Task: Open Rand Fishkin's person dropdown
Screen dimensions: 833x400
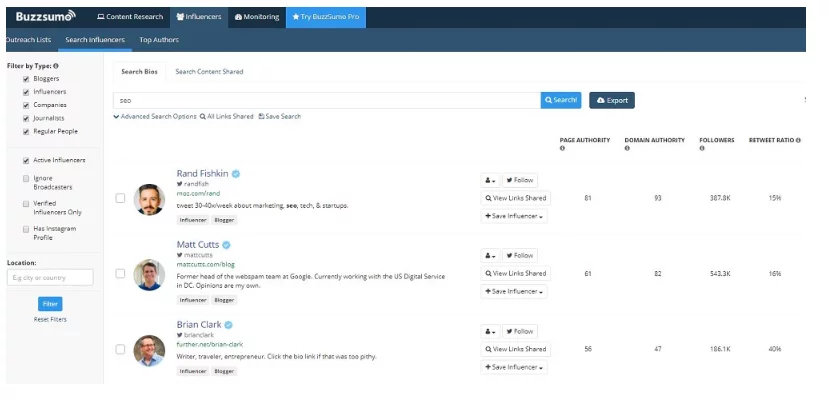Action: [x=490, y=180]
